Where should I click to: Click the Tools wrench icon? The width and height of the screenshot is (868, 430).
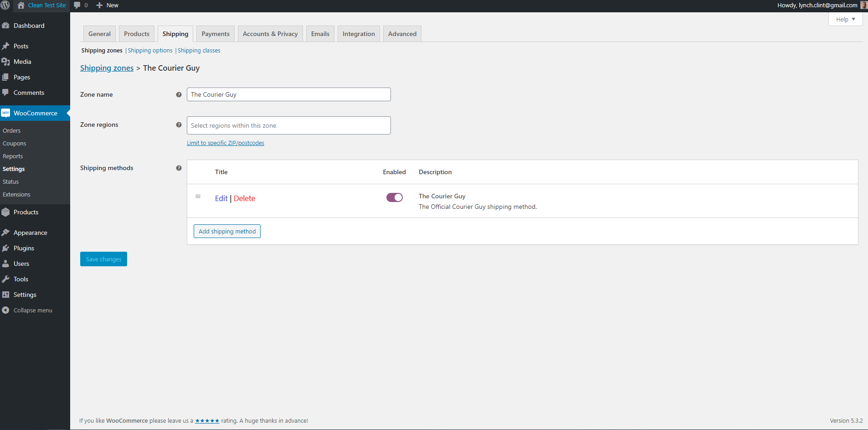[5, 279]
